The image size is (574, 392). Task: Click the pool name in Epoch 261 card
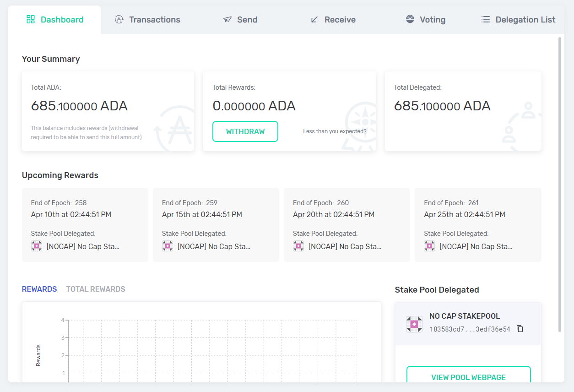click(x=476, y=246)
